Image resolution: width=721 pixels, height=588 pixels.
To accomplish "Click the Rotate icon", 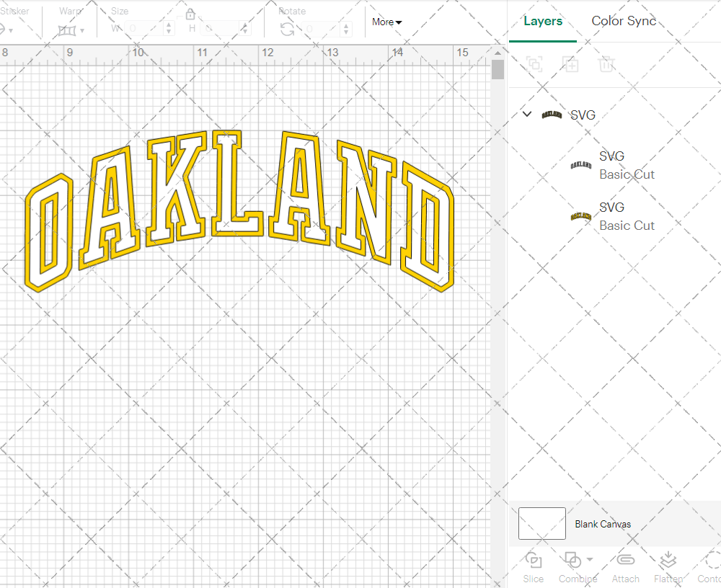I will [x=288, y=29].
